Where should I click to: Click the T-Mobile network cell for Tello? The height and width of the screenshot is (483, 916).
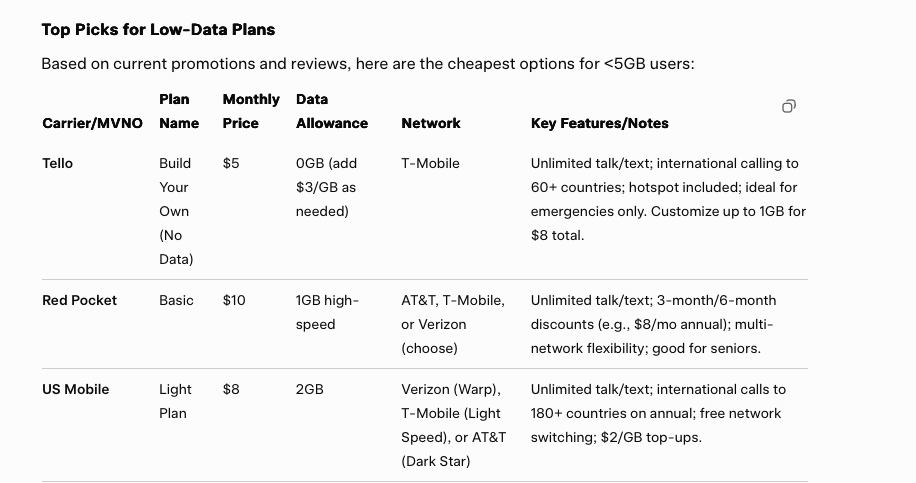431,163
